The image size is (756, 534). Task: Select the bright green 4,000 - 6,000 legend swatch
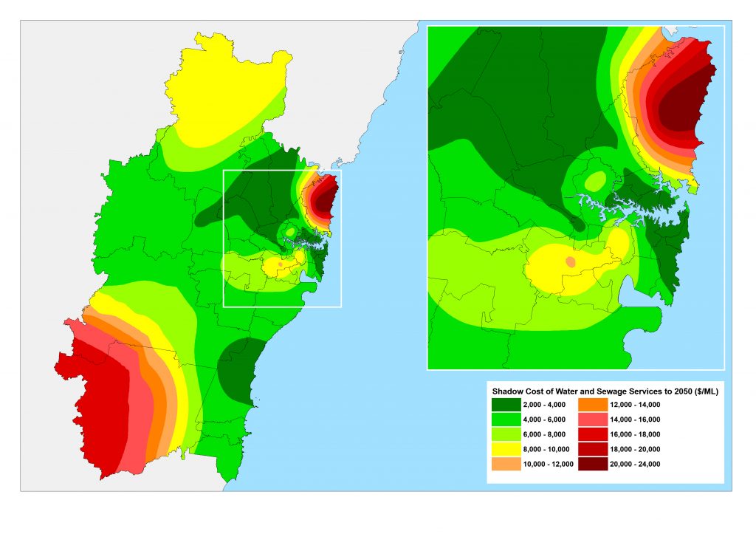[506, 420]
